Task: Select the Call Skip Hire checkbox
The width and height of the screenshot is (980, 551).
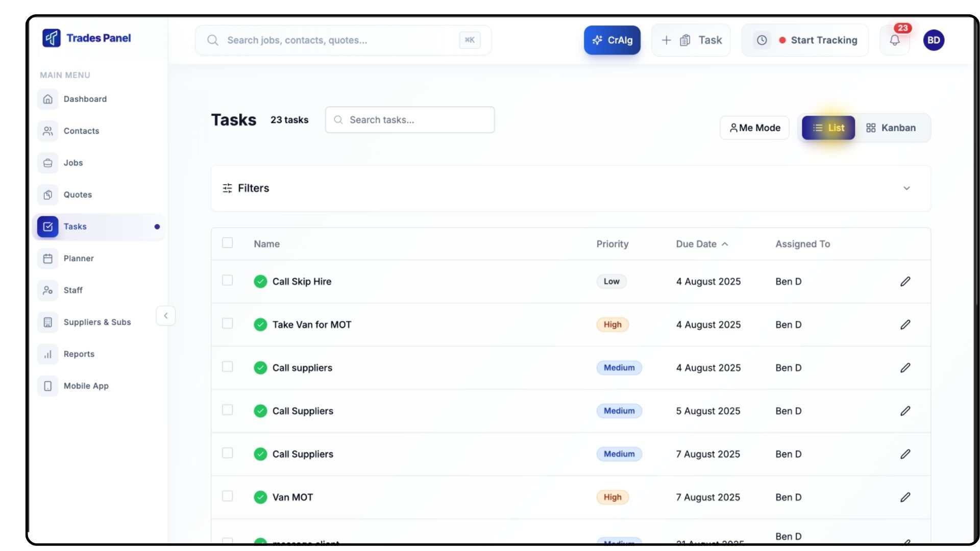Action: (x=228, y=281)
